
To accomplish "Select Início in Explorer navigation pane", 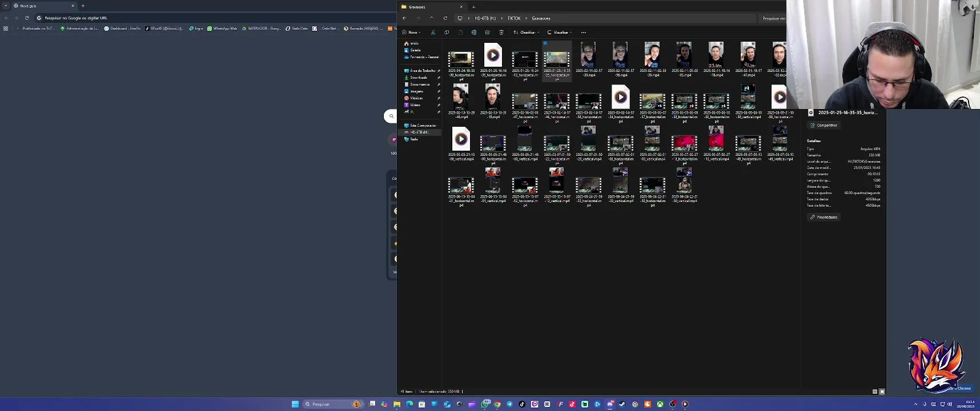I will (412, 43).
